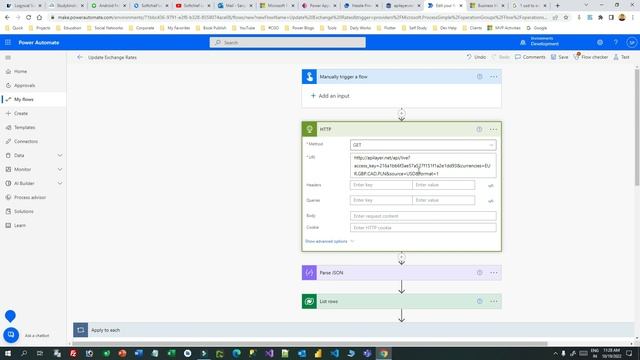640x360 pixels.
Task: Switch Headers to text mode
Action: (x=491, y=185)
